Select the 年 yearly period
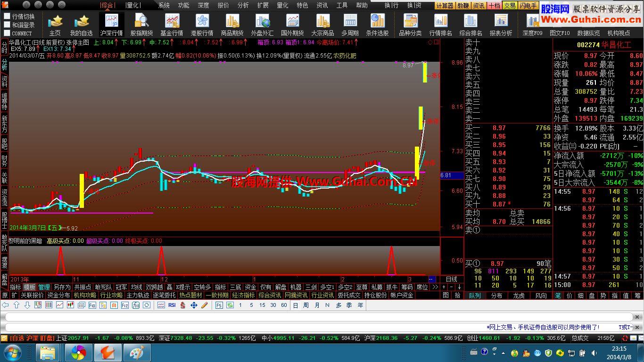 point(360,305)
